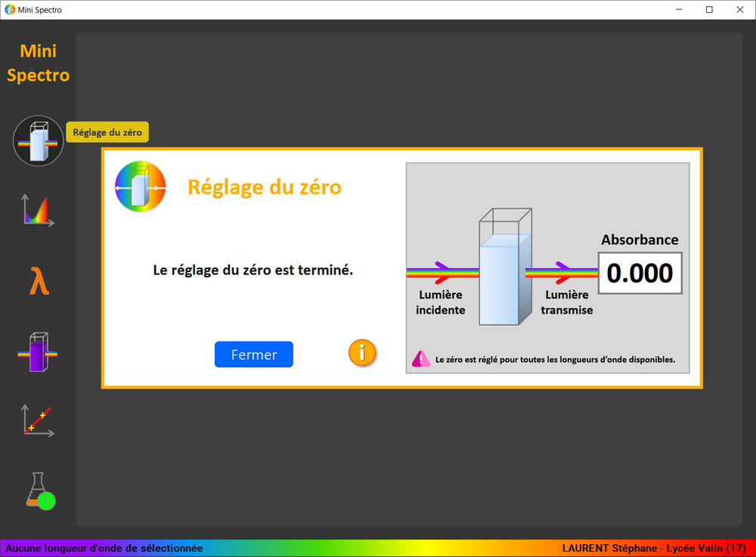Click the Mini Spectro sidebar title
The width and height of the screenshot is (756, 557).
tap(39, 63)
